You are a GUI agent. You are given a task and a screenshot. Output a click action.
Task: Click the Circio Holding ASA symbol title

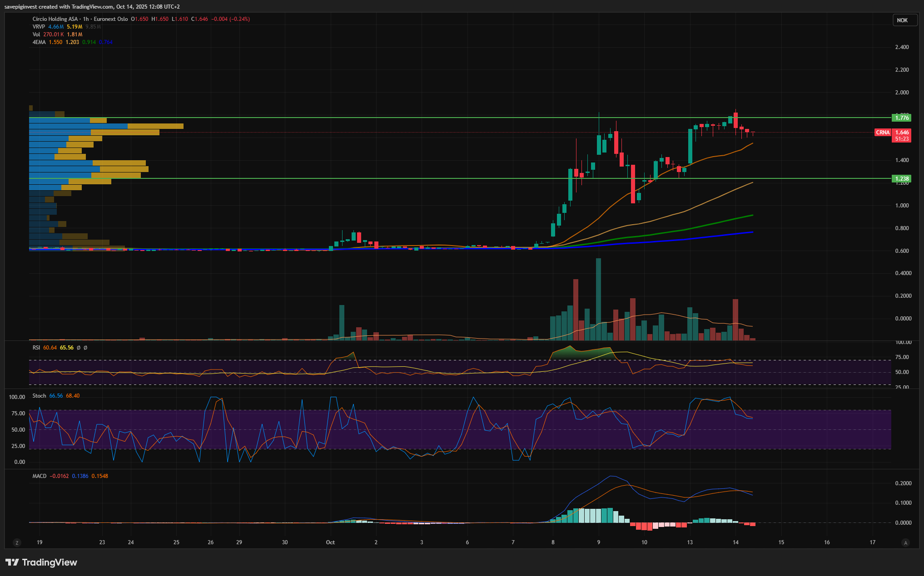click(x=55, y=19)
